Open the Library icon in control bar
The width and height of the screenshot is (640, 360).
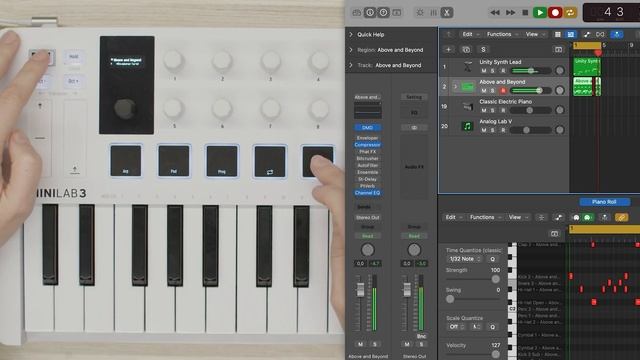coord(356,13)
